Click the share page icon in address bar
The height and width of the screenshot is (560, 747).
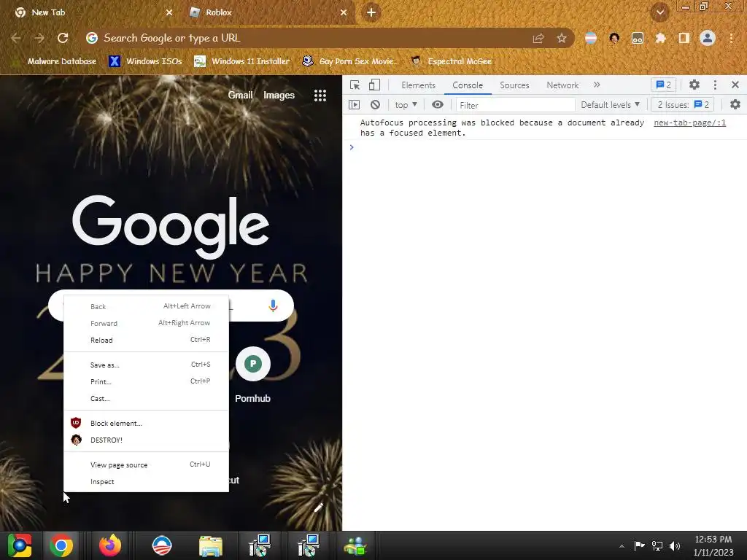tap(538, 38)
